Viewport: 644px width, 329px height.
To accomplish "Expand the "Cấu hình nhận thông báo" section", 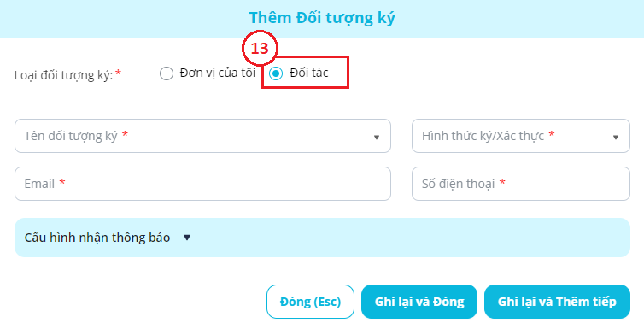I will coord(322,238).
